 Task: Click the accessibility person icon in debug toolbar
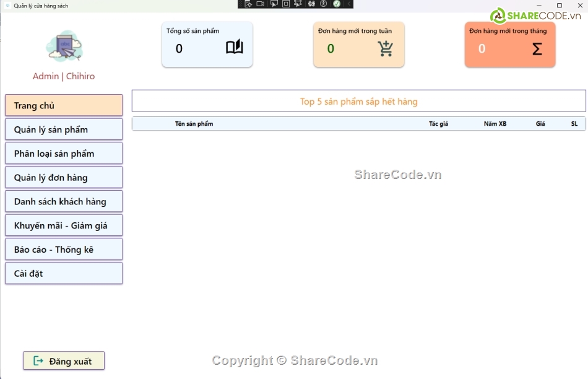coord(323,4)
